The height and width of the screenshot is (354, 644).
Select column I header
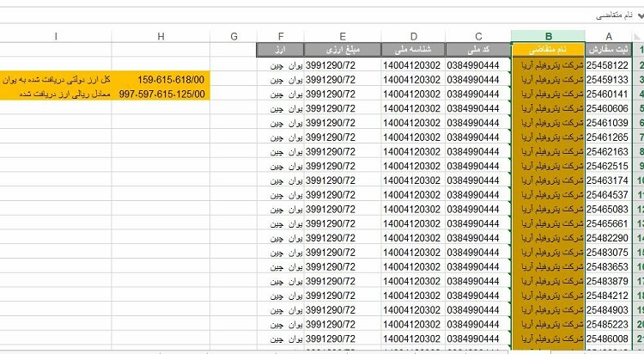point(56,35)
